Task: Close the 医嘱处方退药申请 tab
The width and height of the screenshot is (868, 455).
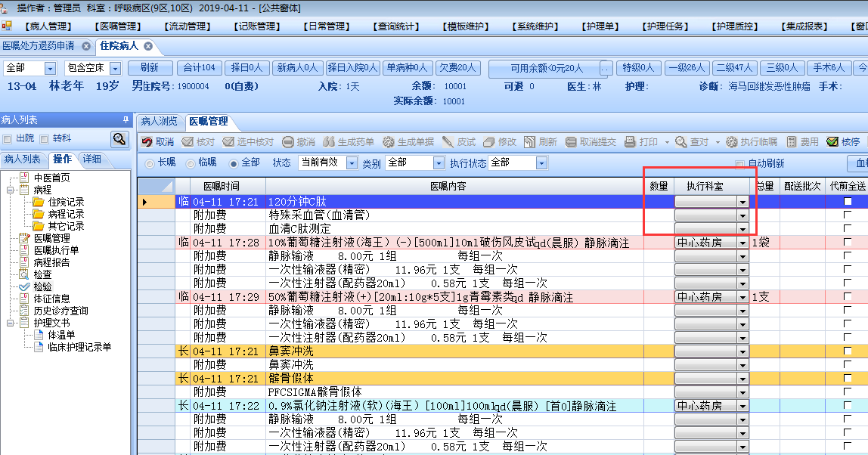Action: 86,46
